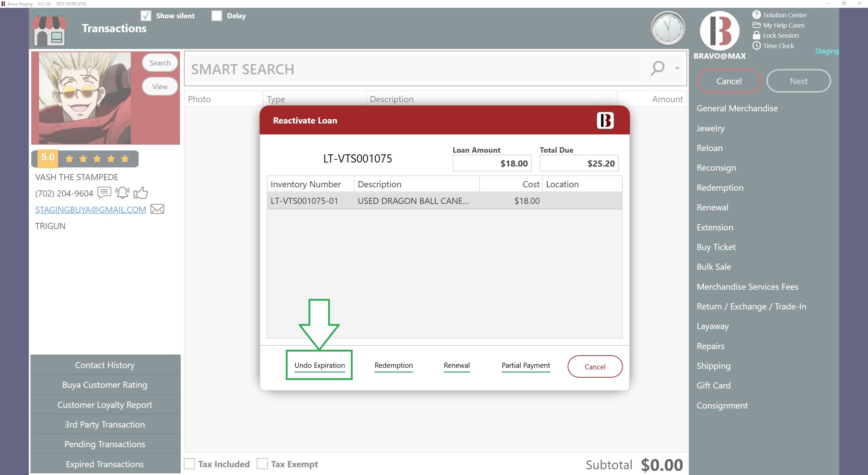The height and width of the screenshot is (475, 868).
Task: Click the Inventory Number column header
Action: click(310, 184)
